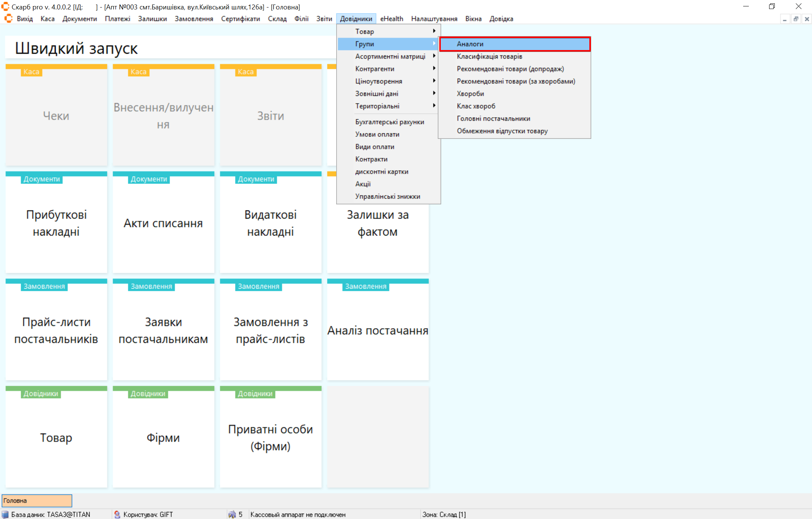
Task: Select Дисконтні картки from Довідники menu
Action: [381, 172]
